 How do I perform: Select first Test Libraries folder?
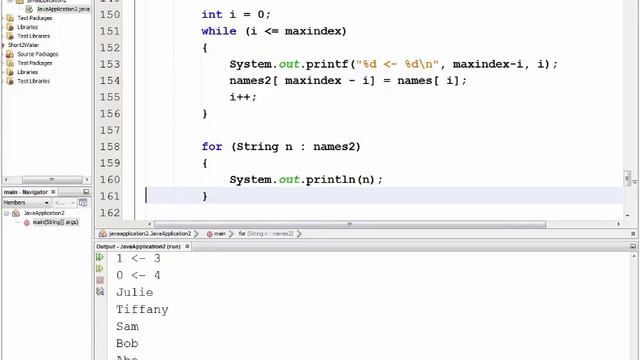click(33, 36)
